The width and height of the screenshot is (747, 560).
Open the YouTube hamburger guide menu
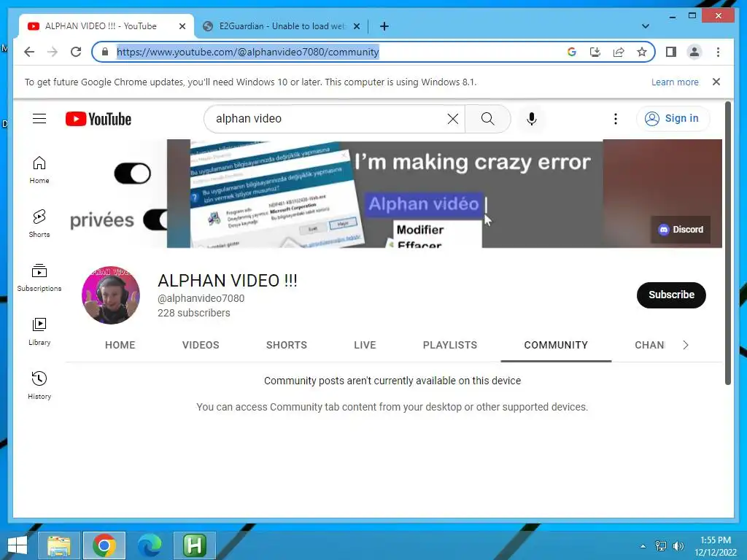(x=39, y=119)
